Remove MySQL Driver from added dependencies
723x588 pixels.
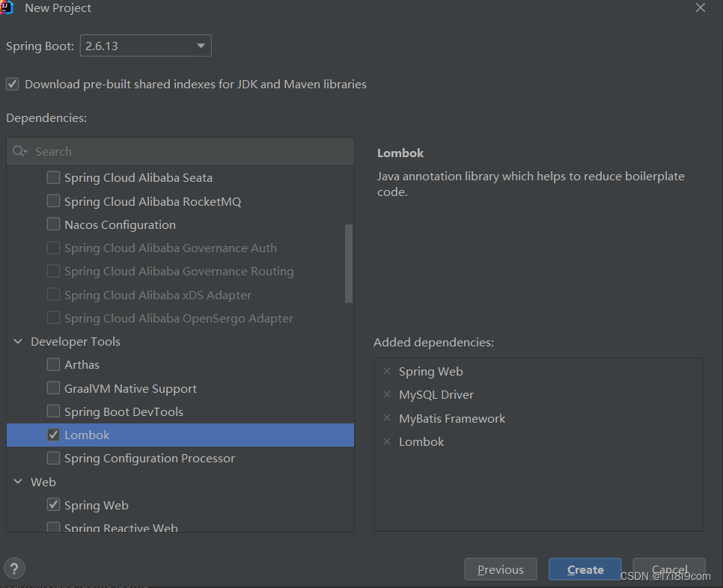pos(387,394)
